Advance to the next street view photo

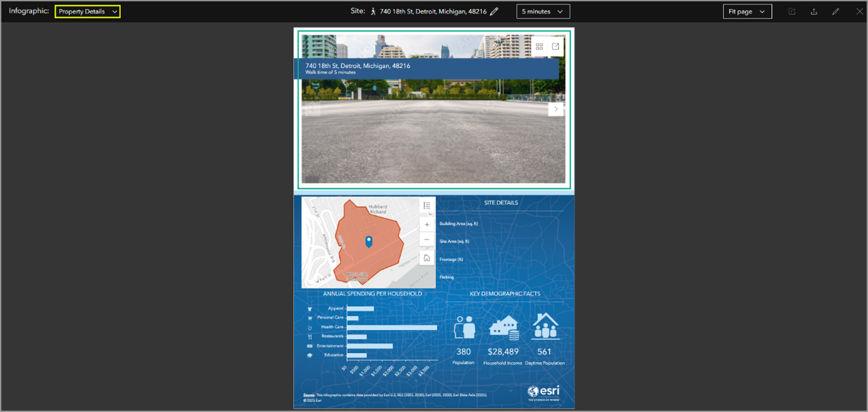pos(555,109)
